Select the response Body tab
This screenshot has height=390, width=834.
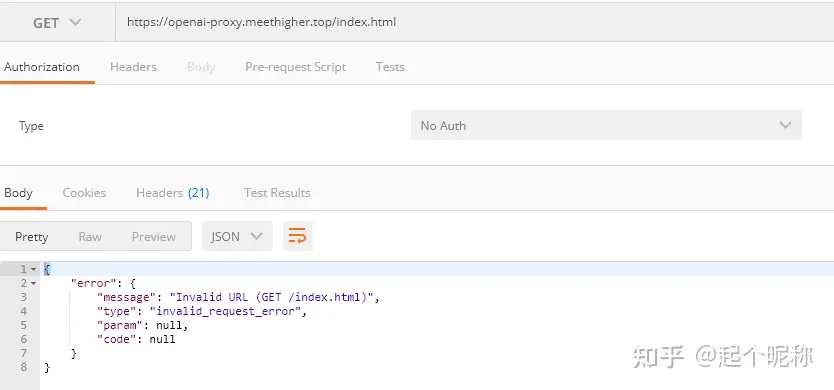click(x=18, y=193)
